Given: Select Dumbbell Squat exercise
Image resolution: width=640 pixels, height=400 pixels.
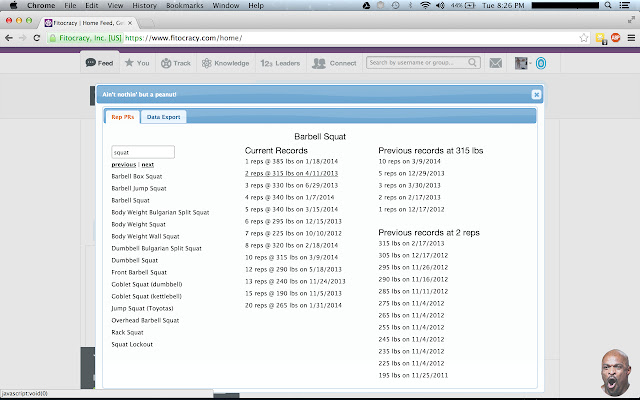Looking at the screenshot, I should [x=135, y=260].
